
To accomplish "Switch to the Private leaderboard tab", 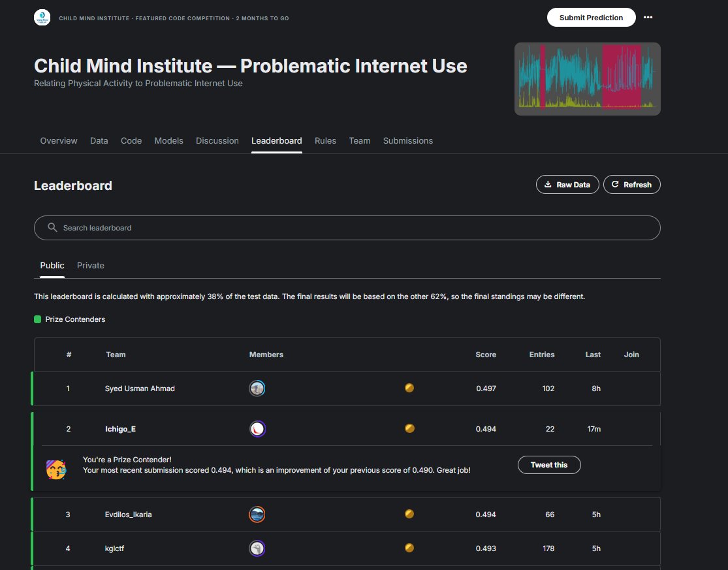I will (x=91, y=266).
